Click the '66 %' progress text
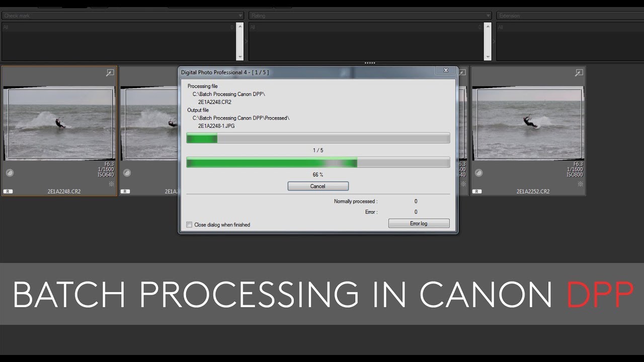The width and height of the screenshot is (644, 362). click(318, 174)
